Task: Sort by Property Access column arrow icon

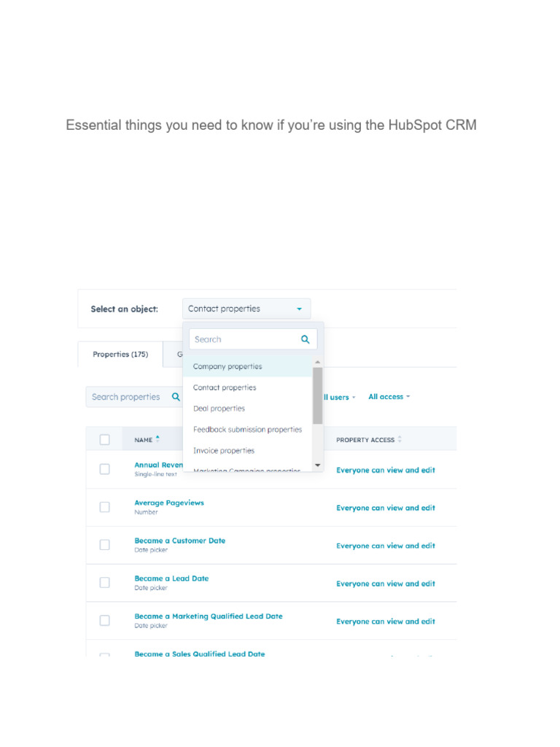Action: (400, 440)
